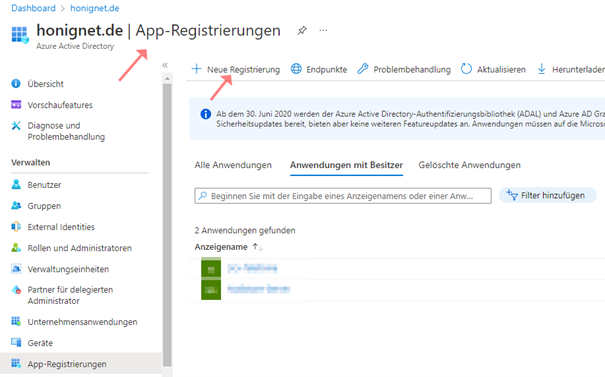
Task: Click the search magnifier icon
Action: pos(203,196)
